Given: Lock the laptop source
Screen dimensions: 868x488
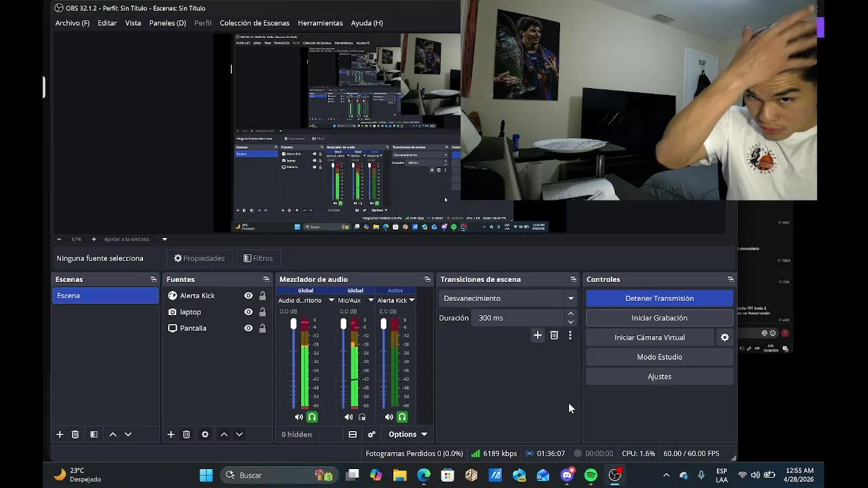Looking at the screenshot, I should [262, 312].
